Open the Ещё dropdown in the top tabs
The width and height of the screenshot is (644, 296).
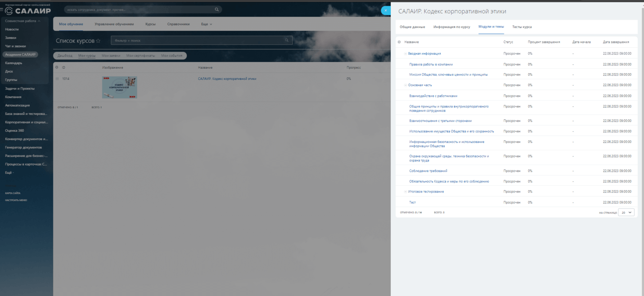pos(207,24)
